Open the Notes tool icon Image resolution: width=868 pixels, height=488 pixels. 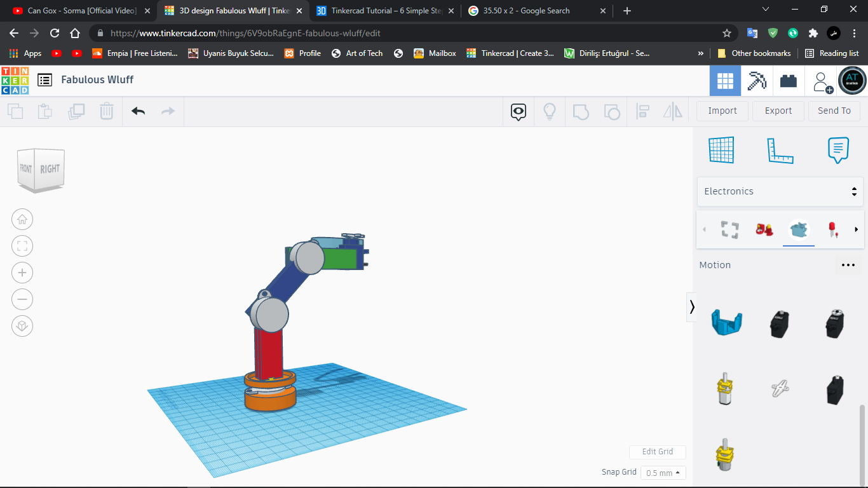[x=838, y=150]
